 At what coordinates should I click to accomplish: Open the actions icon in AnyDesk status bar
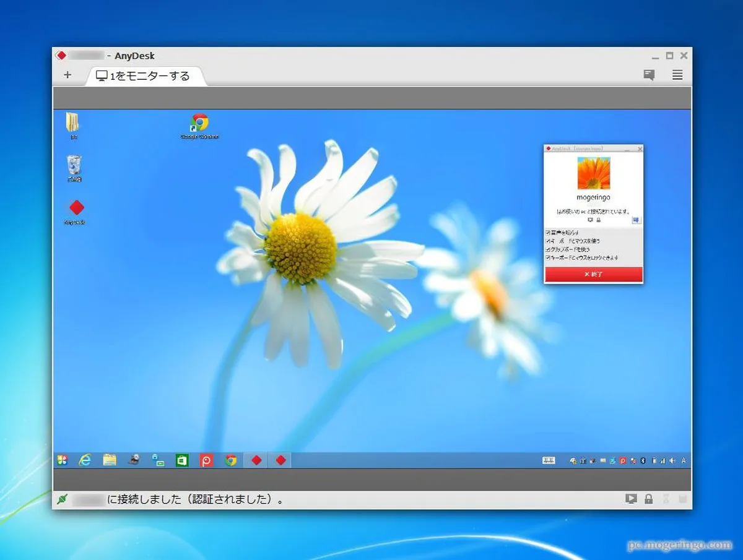pos(631,499)
